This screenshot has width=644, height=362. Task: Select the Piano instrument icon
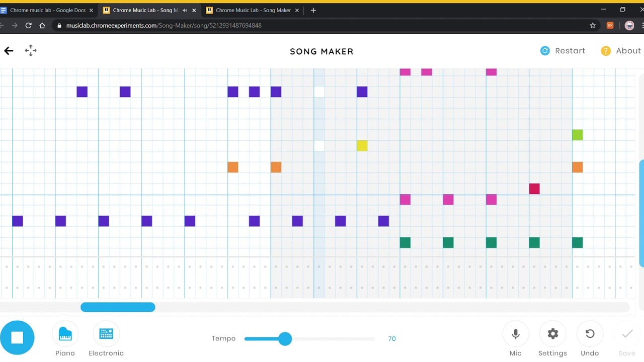coord(65,334)
